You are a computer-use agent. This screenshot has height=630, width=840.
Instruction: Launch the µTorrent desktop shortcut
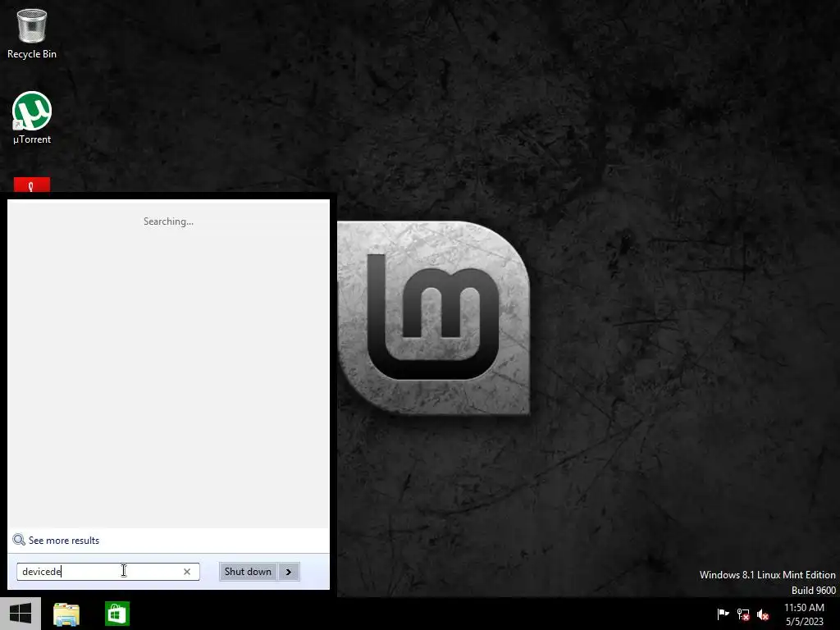point(32,118)
